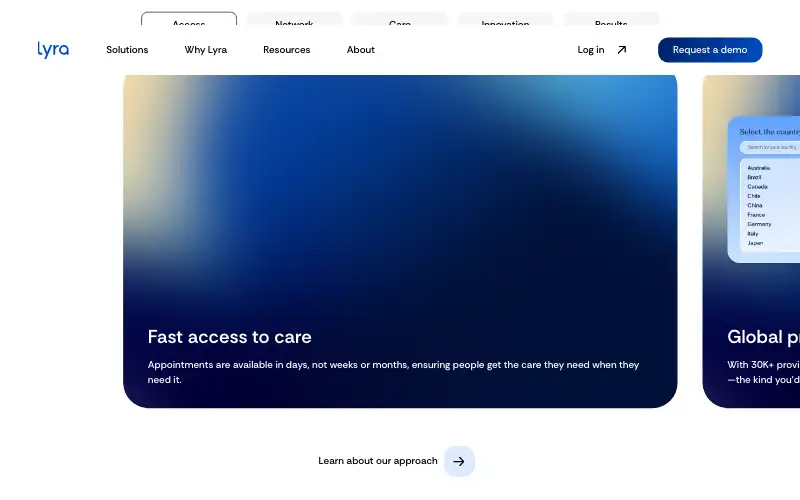
Task: Open the Solutions menu
Action: coord(127,50)
